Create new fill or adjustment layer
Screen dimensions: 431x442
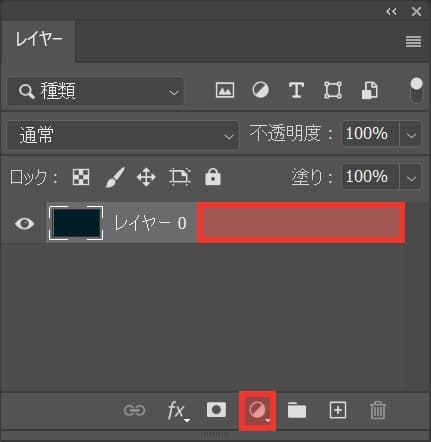click(258, 410)
